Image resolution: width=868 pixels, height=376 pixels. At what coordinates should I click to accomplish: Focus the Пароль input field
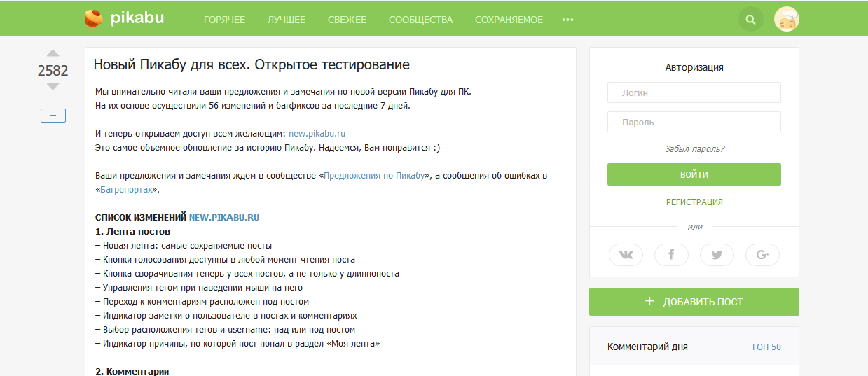(x=694, y=122)
